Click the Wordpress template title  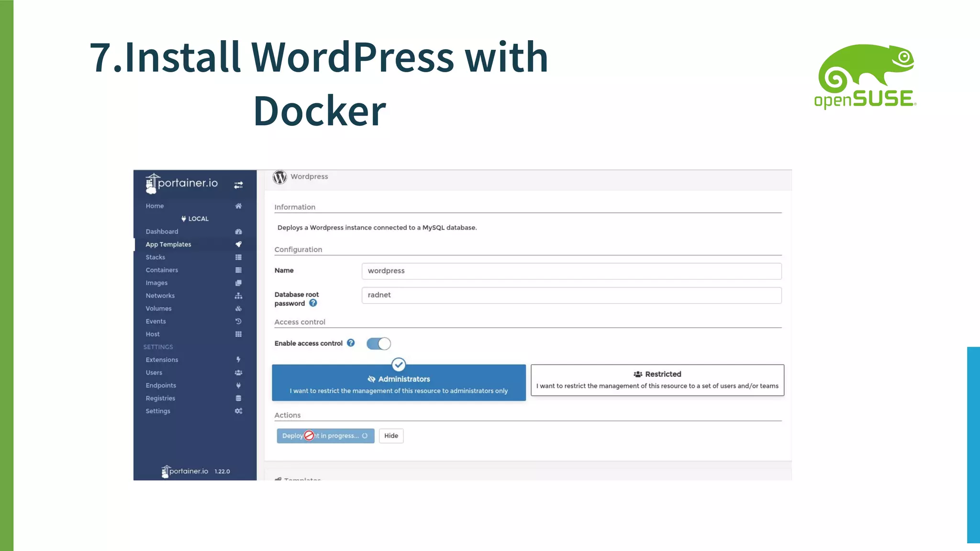pyautogui.click(x=309, y=176)
